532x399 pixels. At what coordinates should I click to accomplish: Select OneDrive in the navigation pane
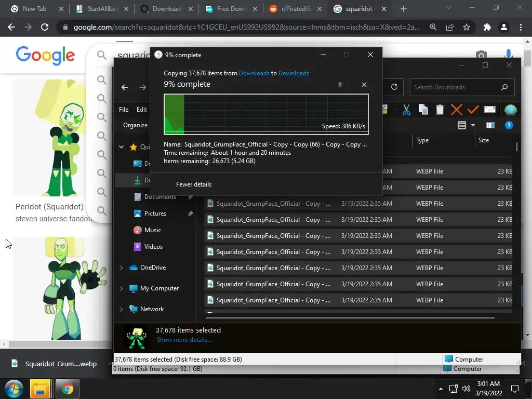click(x=153, y=268)
